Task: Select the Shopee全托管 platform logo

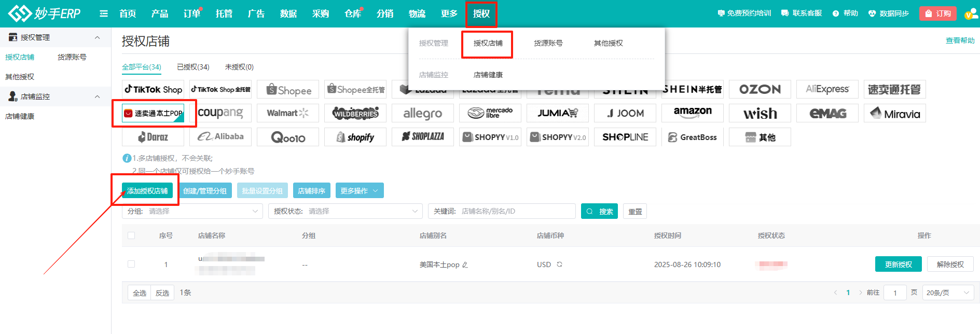Action: pyautogui.click(x=355, y=89)
